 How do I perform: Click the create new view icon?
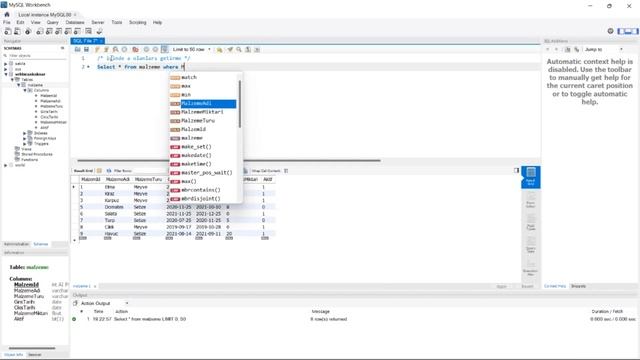(58, 31)
